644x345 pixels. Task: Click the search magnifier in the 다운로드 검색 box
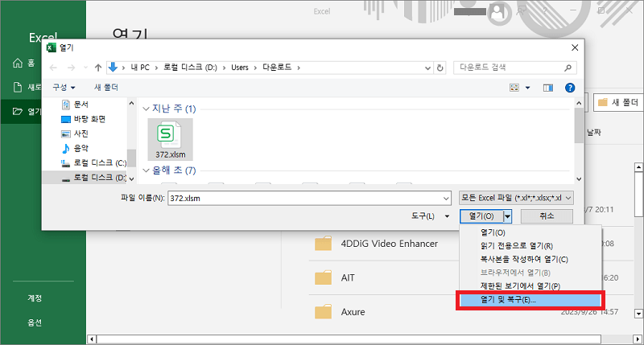point(568,68)
